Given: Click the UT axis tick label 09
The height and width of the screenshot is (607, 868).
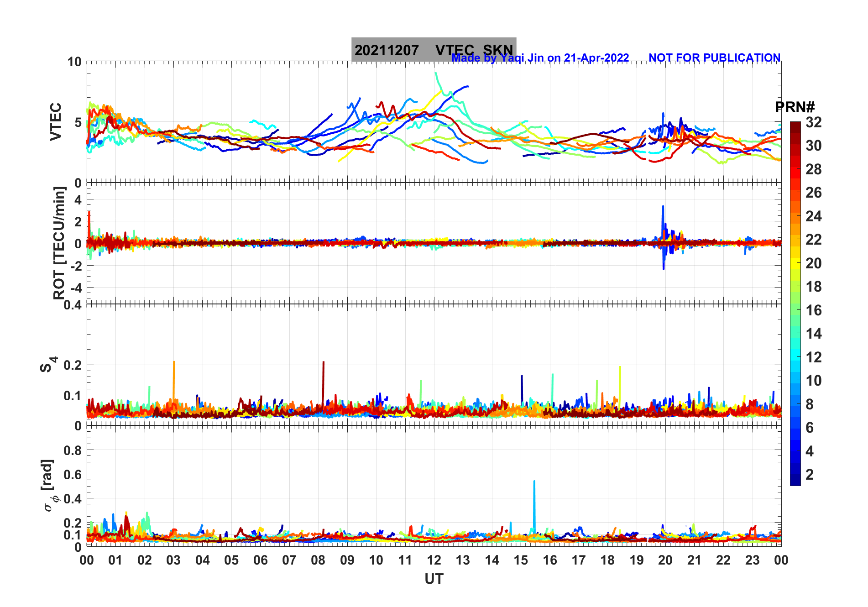Looking at the screenshot, I should tap(347, 560).
